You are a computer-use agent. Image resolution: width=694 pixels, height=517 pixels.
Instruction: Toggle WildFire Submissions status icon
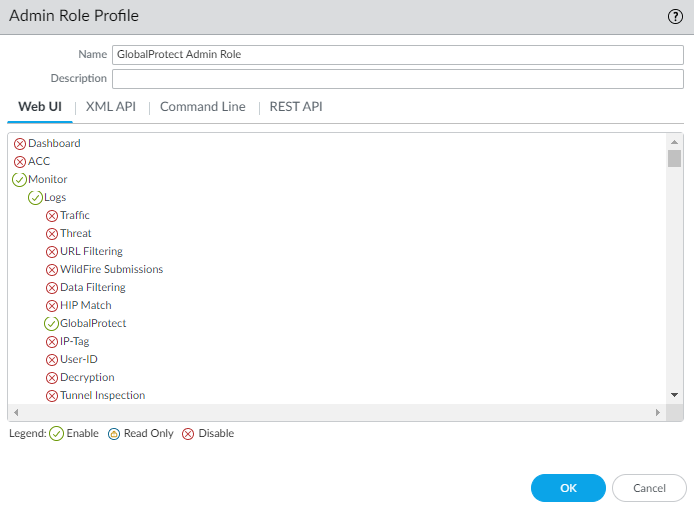click(x=52, y=270)
